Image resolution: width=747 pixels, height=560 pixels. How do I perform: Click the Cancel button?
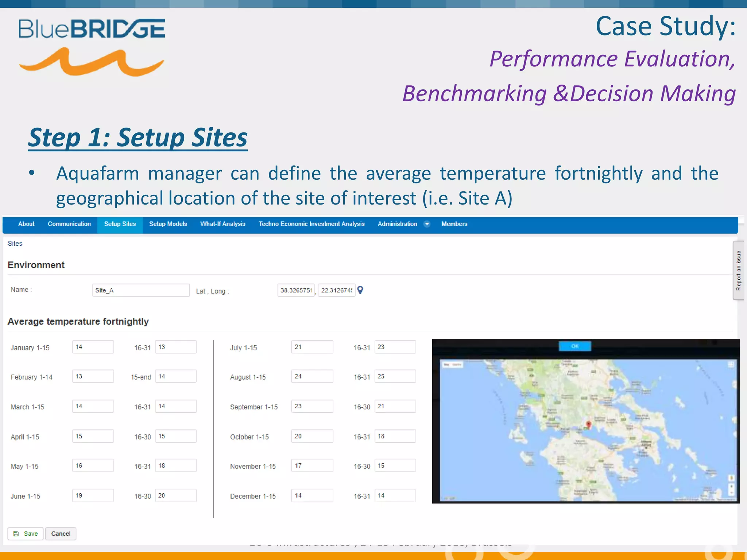pos(61,533)
